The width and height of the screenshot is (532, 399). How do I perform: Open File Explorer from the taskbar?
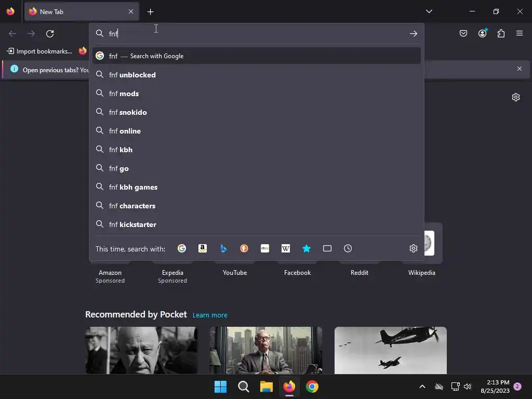267,387
